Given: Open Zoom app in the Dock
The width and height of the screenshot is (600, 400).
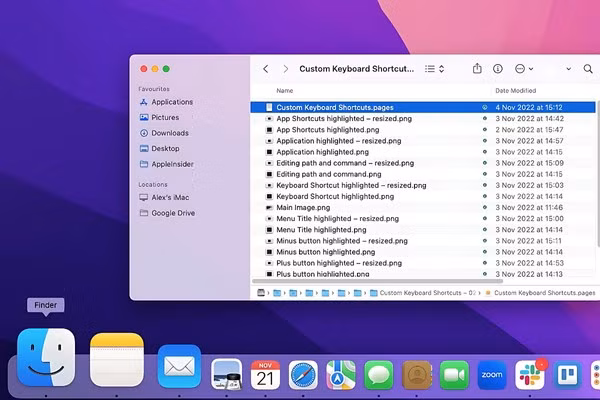Looking at the screenshot, I should point(492,375).
